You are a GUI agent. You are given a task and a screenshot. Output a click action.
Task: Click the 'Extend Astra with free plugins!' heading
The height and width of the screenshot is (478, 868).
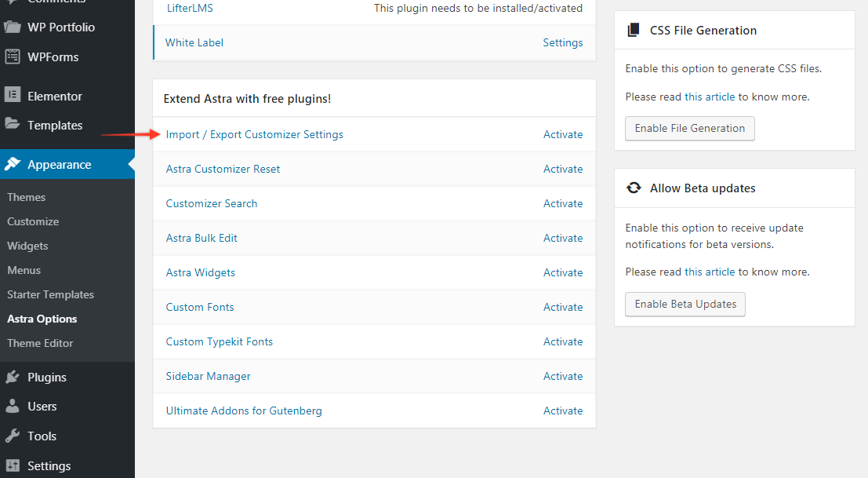[248, 99]
